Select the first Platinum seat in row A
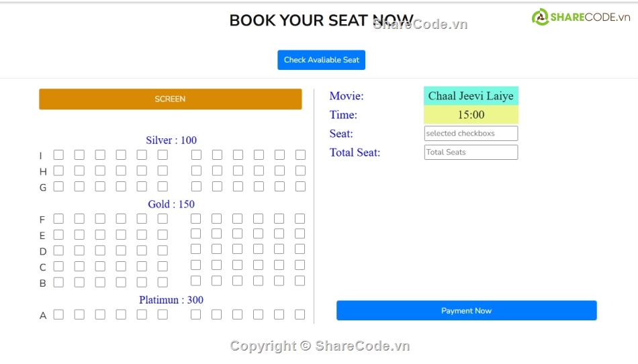Viewport: 638px width, 364px height. click(x=58, y=314)
